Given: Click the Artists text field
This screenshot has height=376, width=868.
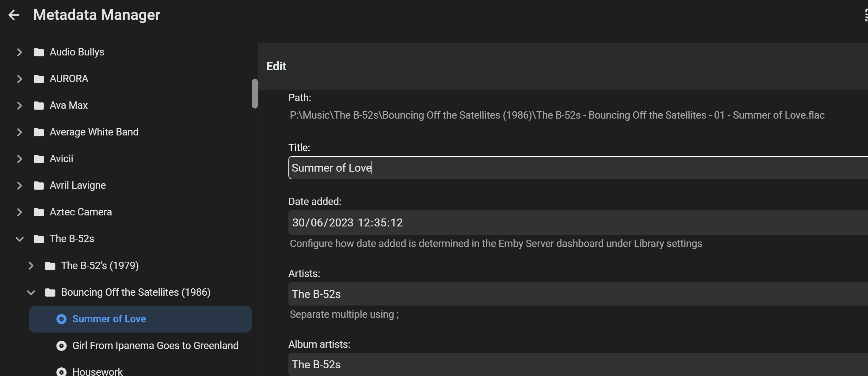Looking at the screenshot, I should click(x=573, y=294).
